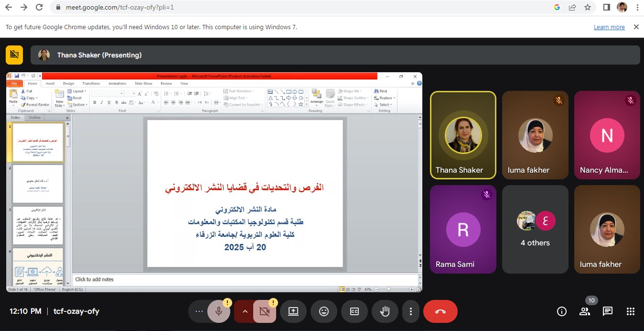Expand audio settings chevron arrow
The image size is (644, 331).
tap(245, 311)
